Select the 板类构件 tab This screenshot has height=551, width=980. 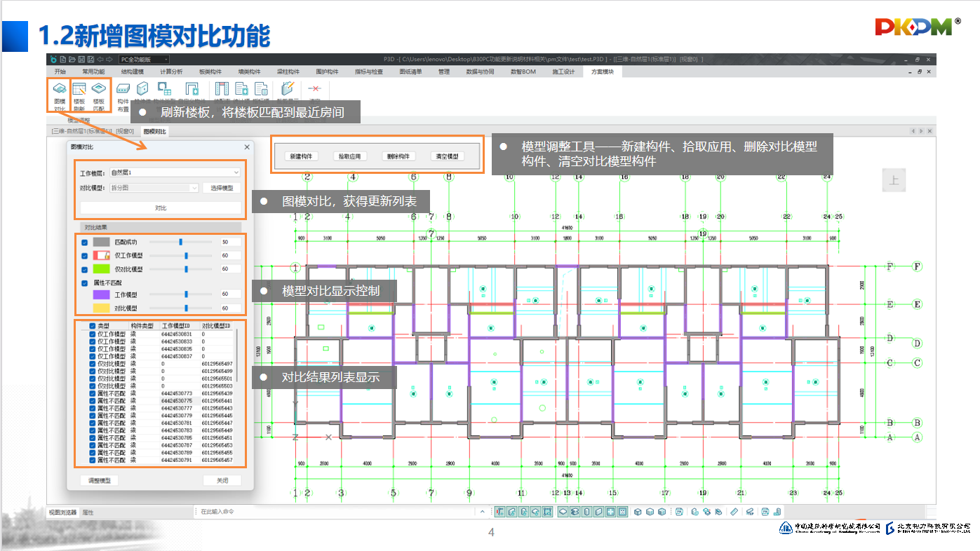click(x=210, y=72)
